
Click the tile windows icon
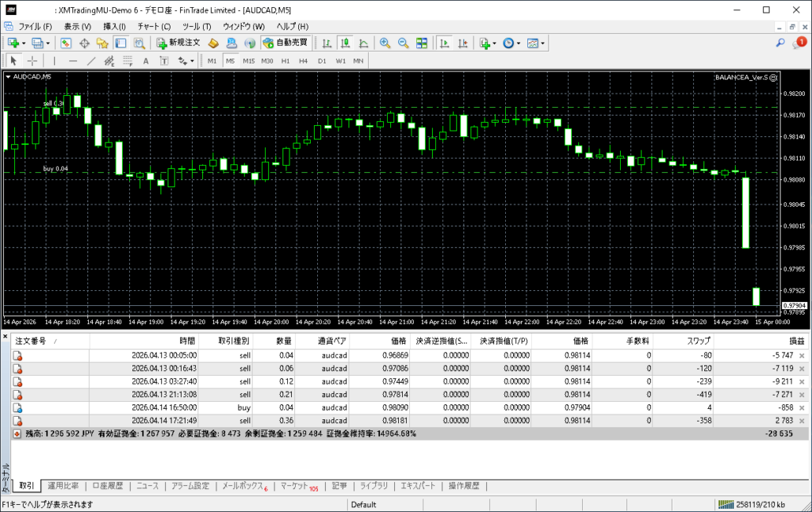[x=422, y=43]
